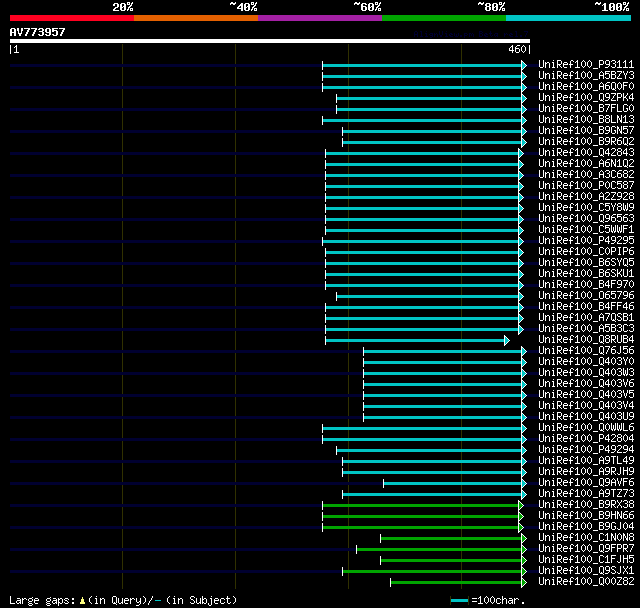Screen dimensions: 640x608
Task: Click the UniRef100_Q9SJX1 label
Action: (586, 571)
